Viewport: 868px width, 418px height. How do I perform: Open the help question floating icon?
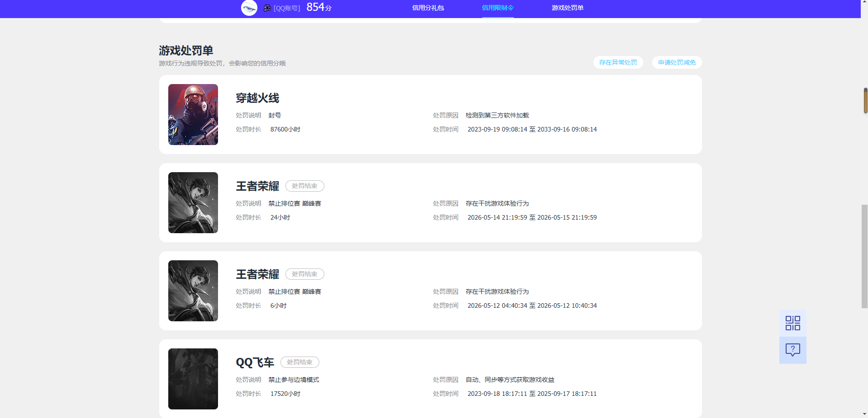(792, 350)
